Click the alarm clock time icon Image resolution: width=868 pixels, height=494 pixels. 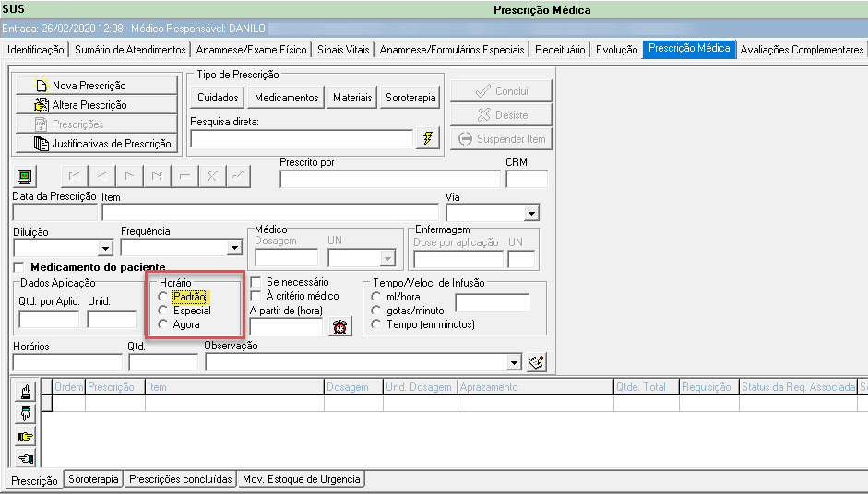[x=339, y=327]
